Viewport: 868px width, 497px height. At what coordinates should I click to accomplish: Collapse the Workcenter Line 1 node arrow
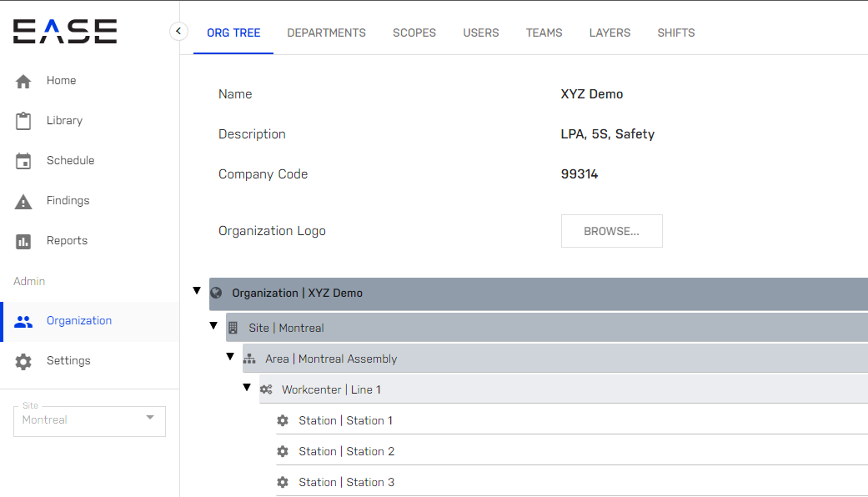point(247,388)
